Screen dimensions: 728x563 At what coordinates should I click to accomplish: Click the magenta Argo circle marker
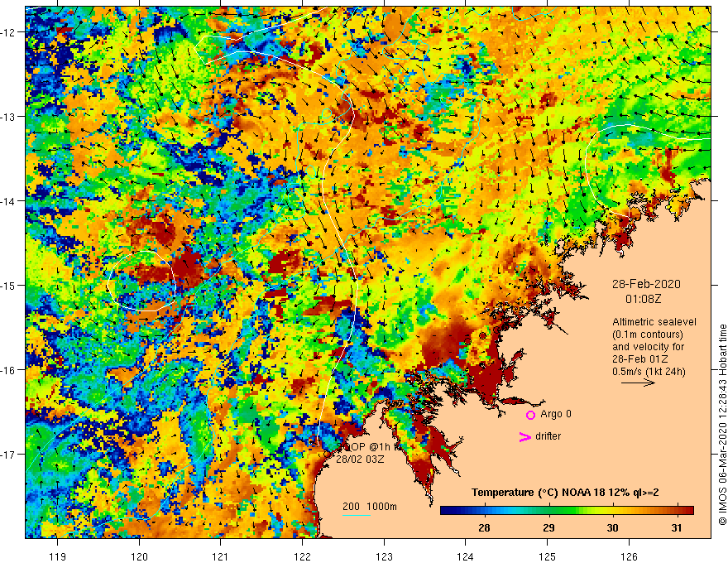click(530, 415)
